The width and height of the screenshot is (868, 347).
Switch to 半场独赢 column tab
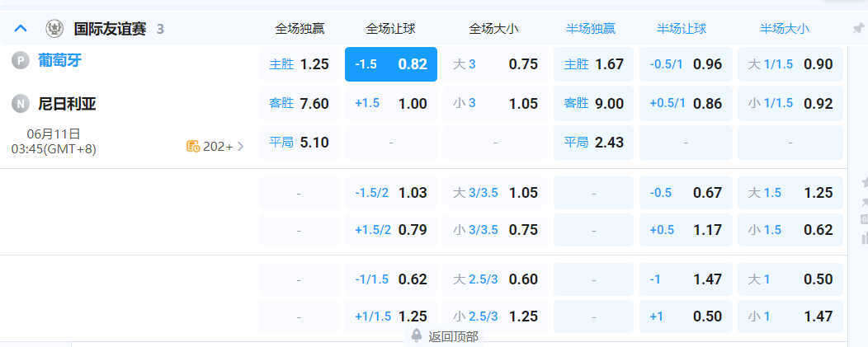click(591, 29)
